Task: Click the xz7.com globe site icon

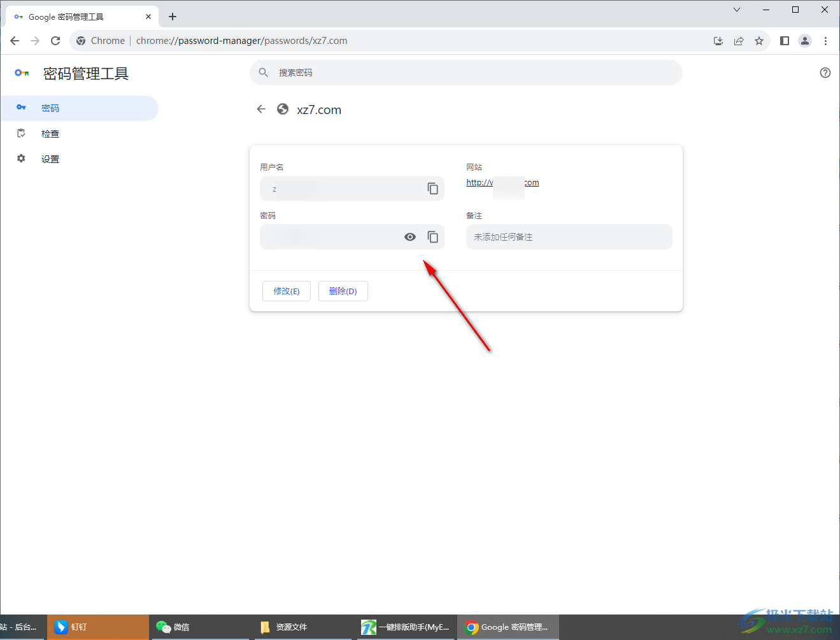Action: pos(283,110)
